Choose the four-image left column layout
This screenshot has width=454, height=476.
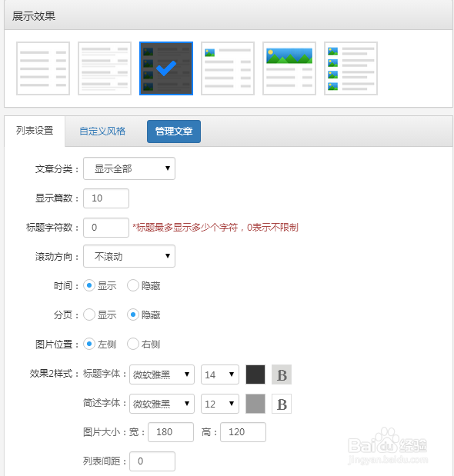point(351,68)
